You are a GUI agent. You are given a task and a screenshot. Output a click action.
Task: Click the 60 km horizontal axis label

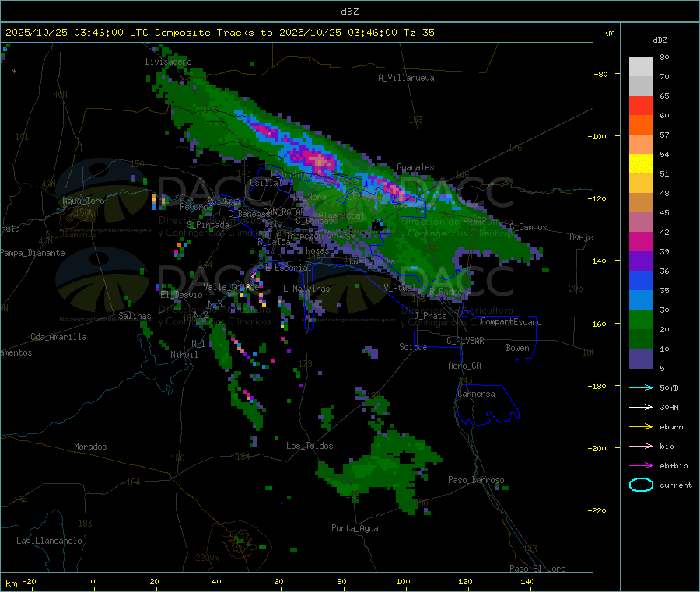[x=278, y=581]
